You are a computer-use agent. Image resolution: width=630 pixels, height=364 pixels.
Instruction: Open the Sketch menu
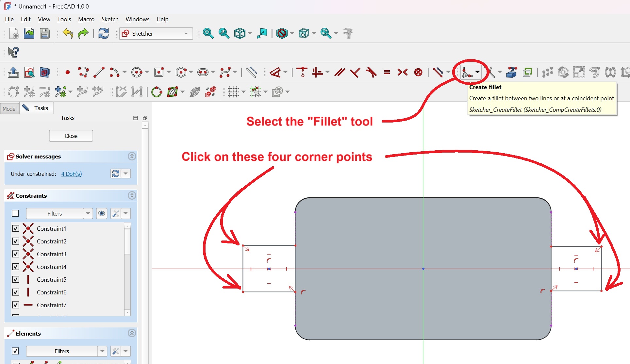pyautogui.click(x=110, y=19)
